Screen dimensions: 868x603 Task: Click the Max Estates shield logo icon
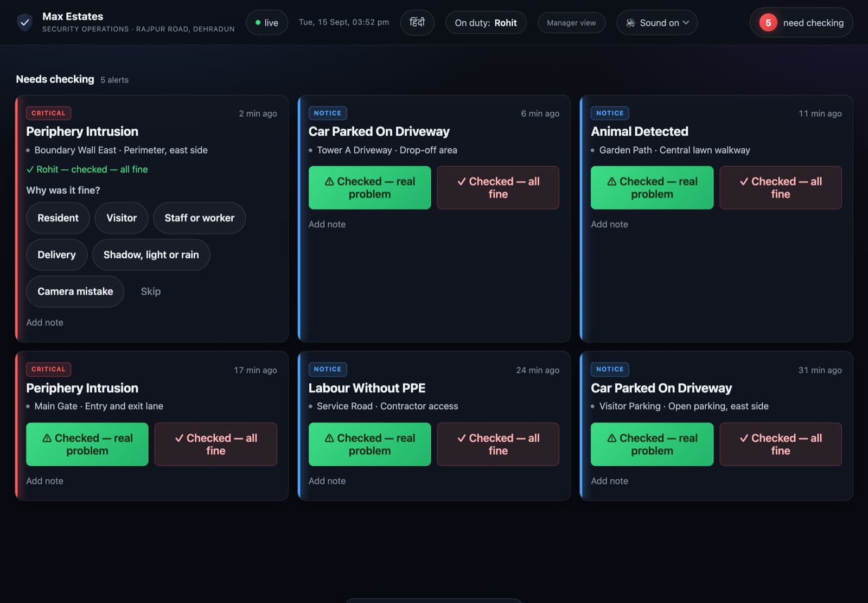(x=25, y=22)
